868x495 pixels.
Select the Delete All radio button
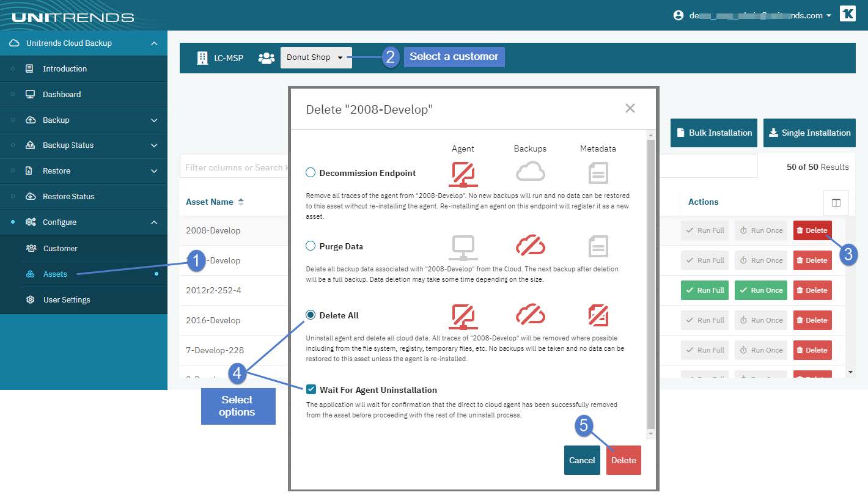311,315
